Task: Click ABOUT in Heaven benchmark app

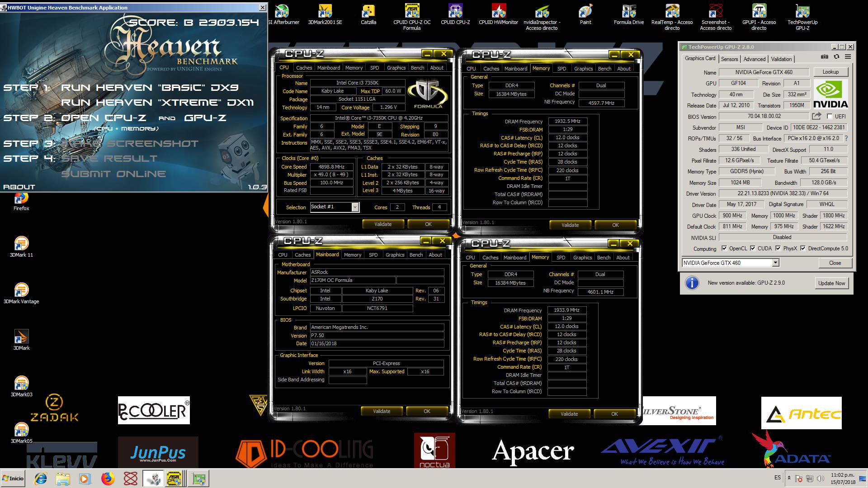Action: tap(19, 187)
